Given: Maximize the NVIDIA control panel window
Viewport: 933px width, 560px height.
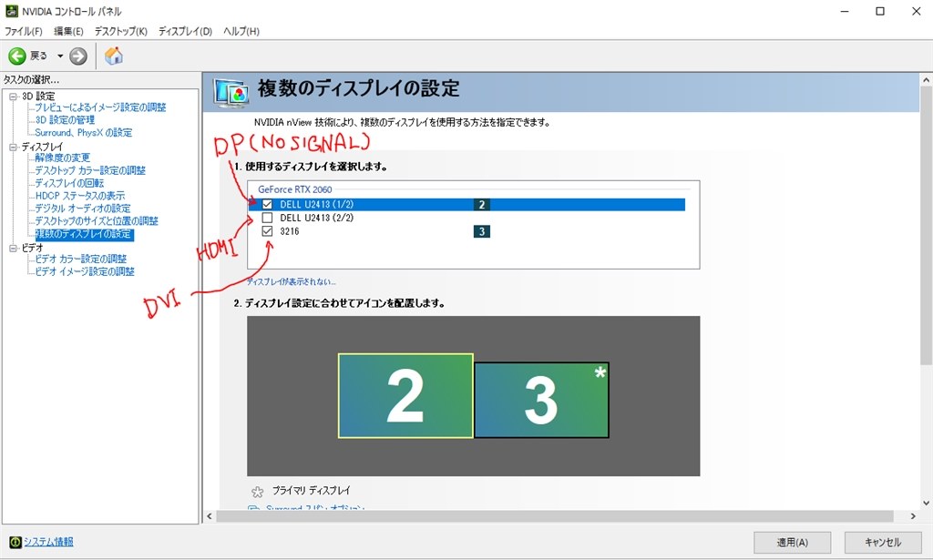Looking at the screenshot, I should tap(880, 11).
